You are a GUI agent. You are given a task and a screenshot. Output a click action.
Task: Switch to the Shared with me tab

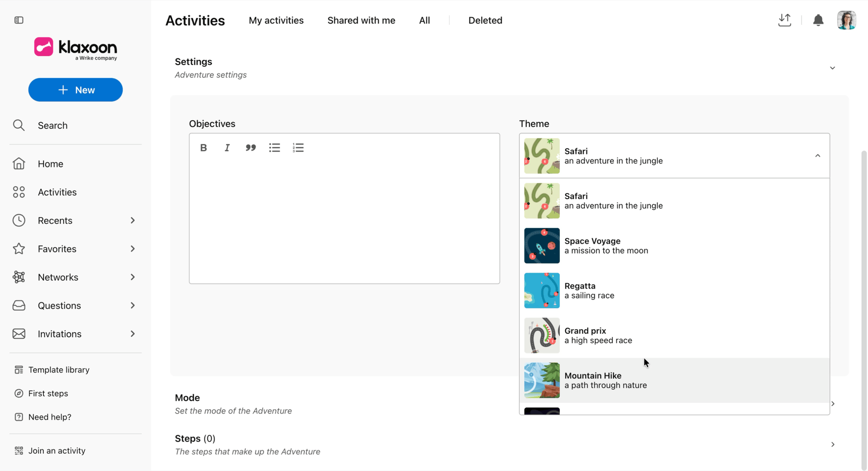[361, 20]
